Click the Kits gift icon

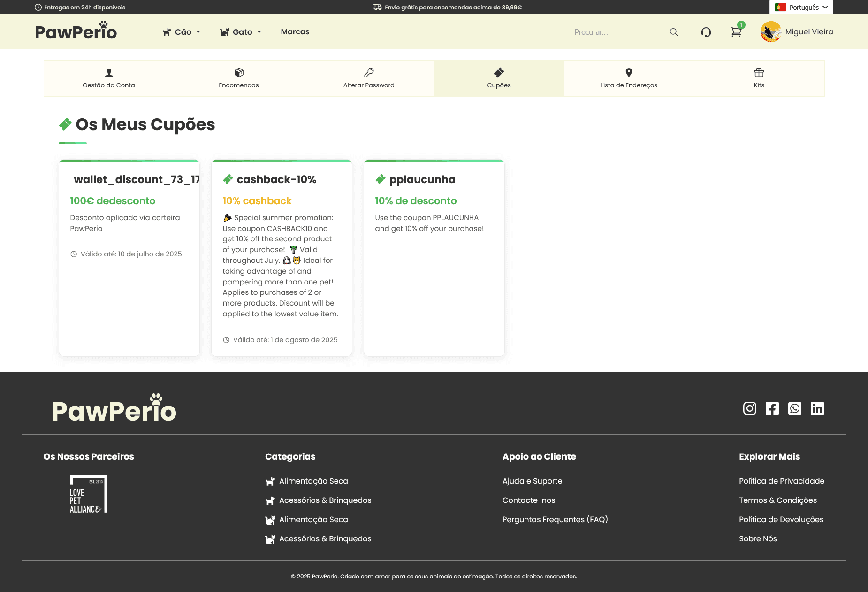pos(758,72)
